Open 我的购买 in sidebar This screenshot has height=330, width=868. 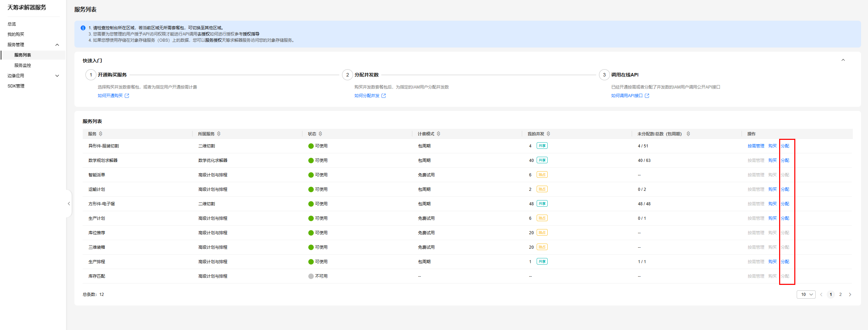[16, 34]
